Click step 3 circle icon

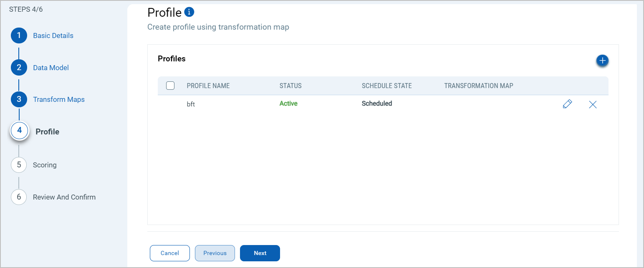click(19, 99)
